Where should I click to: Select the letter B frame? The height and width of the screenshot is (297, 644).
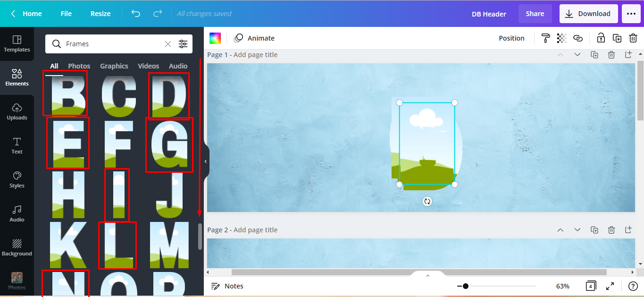click(68, 95)
